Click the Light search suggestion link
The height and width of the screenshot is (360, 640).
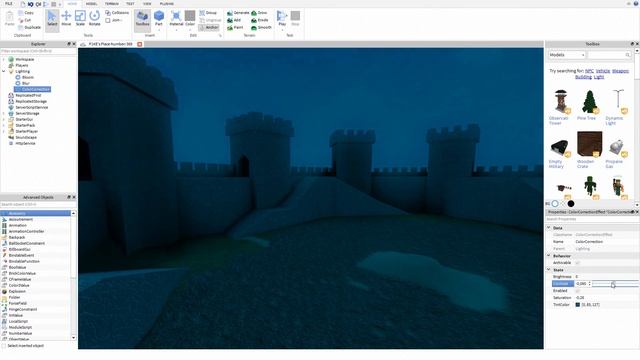pos(599,77)
